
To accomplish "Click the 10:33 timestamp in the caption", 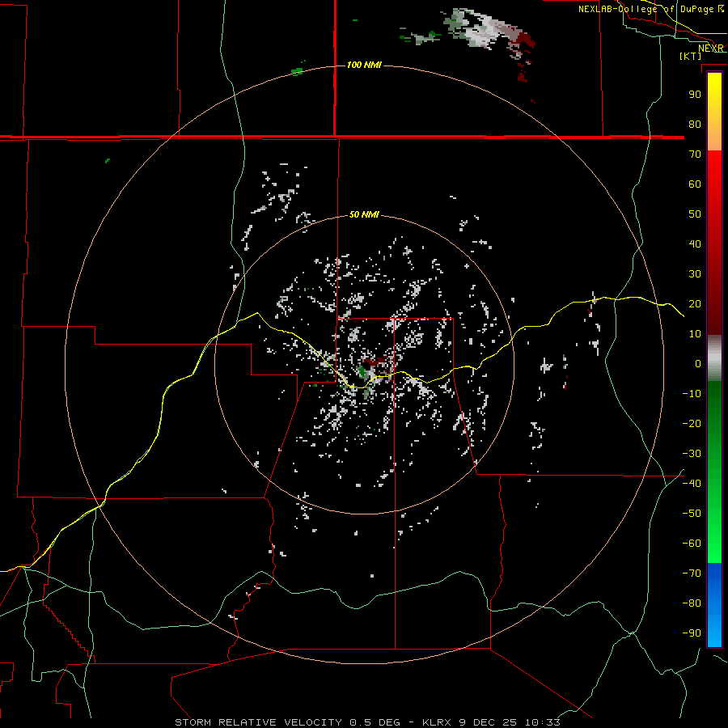I will 542,722.
